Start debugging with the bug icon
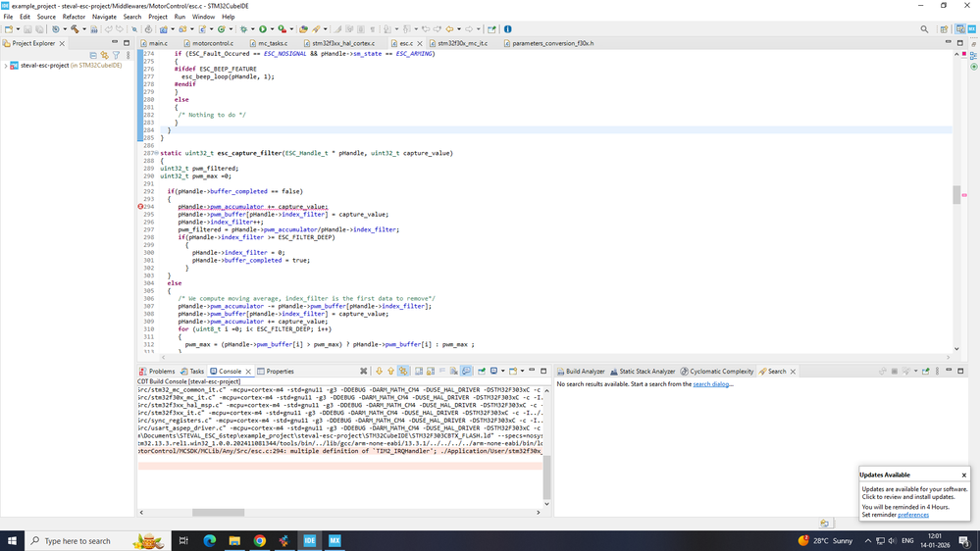The width and height of the screenshot is (980, 551). coord(243,28)
